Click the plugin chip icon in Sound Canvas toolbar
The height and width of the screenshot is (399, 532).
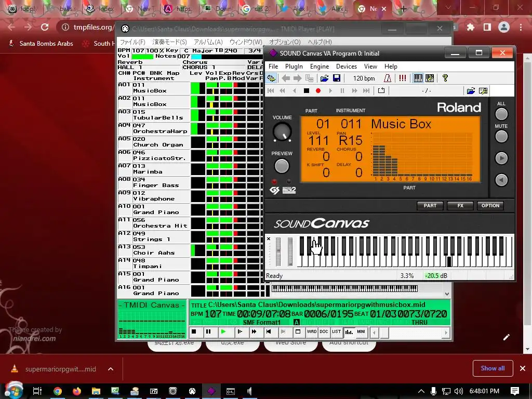click(x=271, y=78)
